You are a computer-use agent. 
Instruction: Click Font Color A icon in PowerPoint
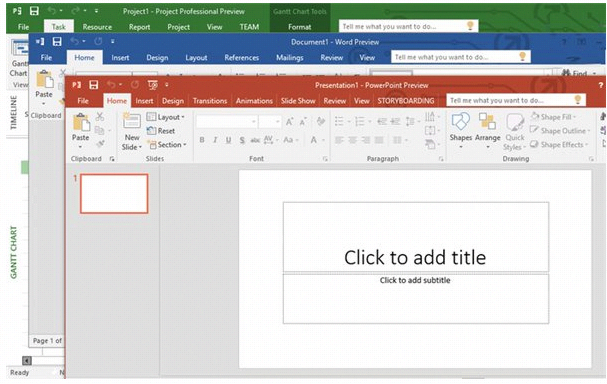point(314,140)
